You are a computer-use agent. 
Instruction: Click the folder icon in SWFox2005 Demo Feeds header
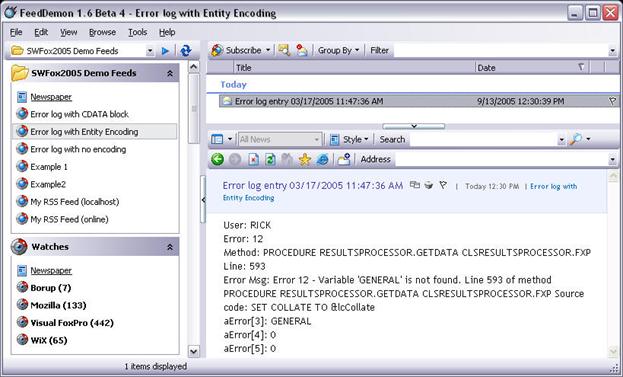[20, 73]
